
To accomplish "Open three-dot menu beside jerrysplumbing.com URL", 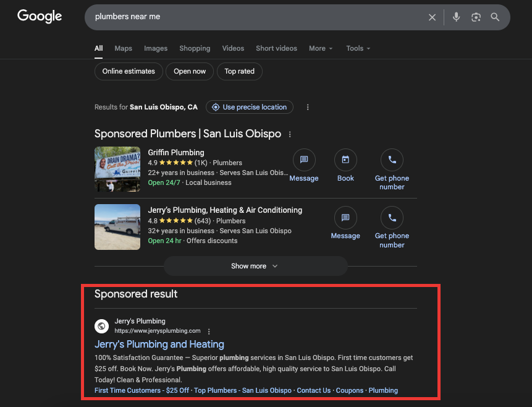I will tap(209, 332).
